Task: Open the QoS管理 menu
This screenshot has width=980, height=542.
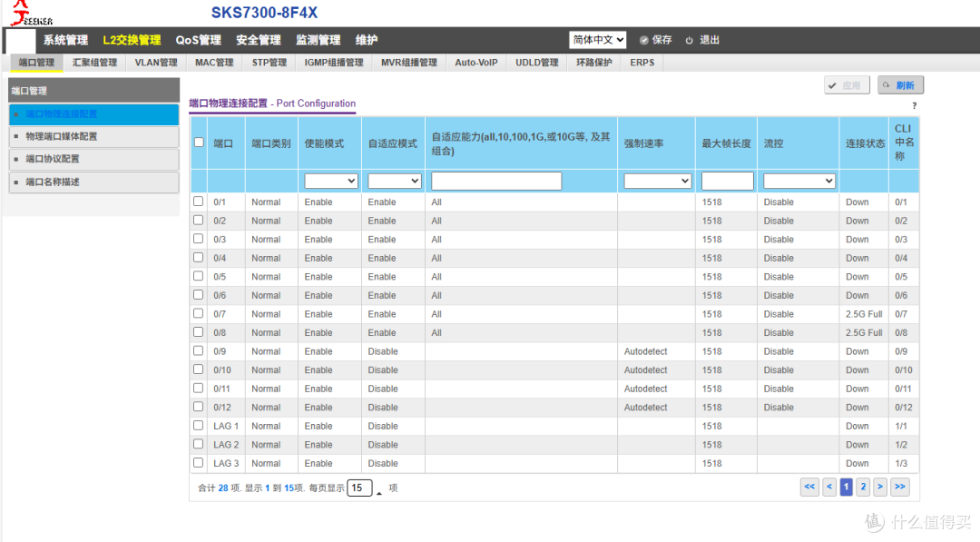Action: click(198, 40)
